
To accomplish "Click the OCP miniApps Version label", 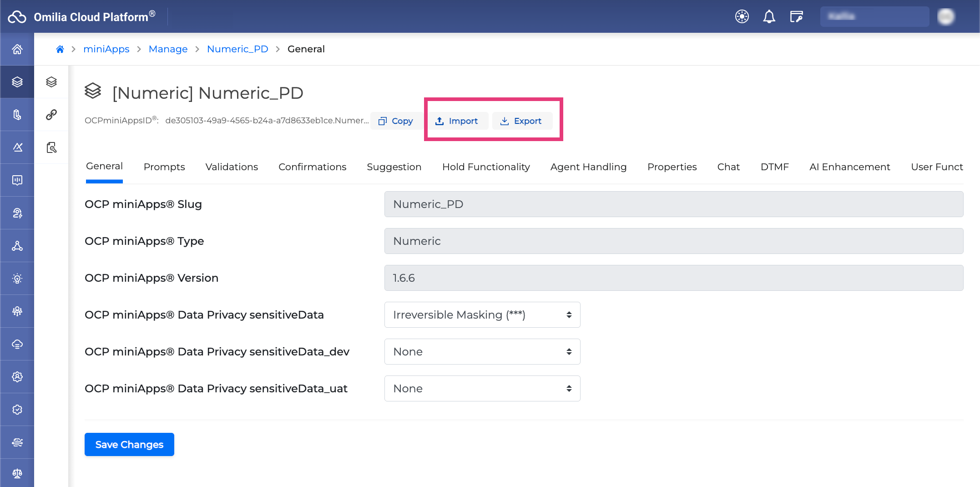I will [152, 278].
